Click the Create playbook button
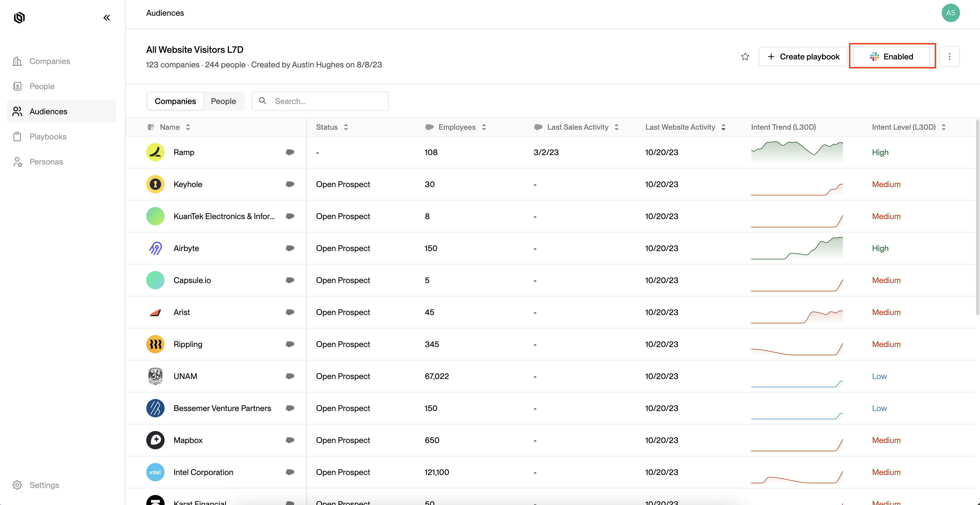Viewport: 980px width, 505px height. [x=803, y=57]
